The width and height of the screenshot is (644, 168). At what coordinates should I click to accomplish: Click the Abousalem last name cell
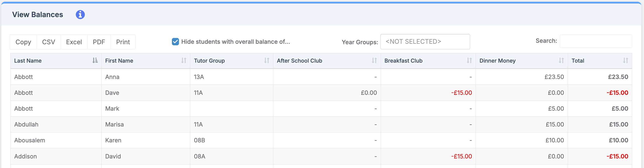pyautogui.click(x=30, y=140)
